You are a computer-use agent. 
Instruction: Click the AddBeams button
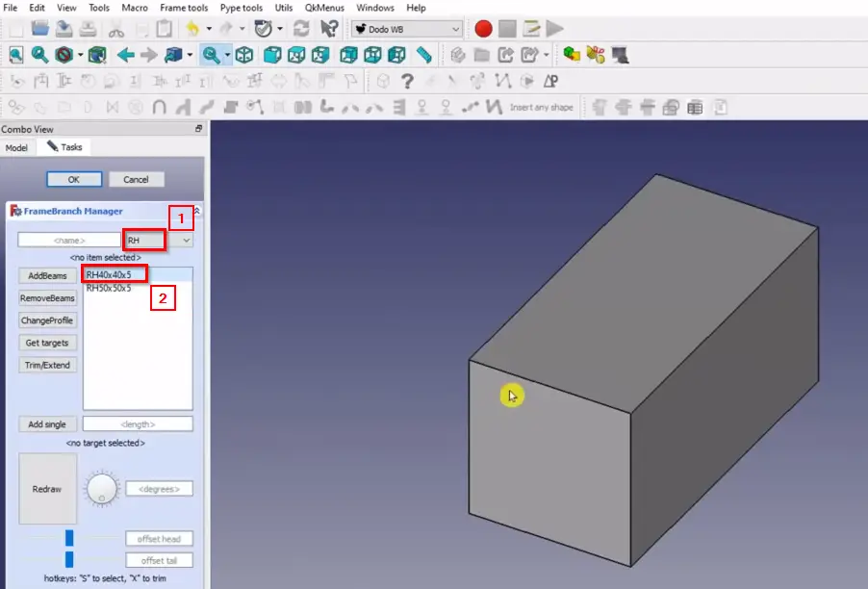coord(47,276)
